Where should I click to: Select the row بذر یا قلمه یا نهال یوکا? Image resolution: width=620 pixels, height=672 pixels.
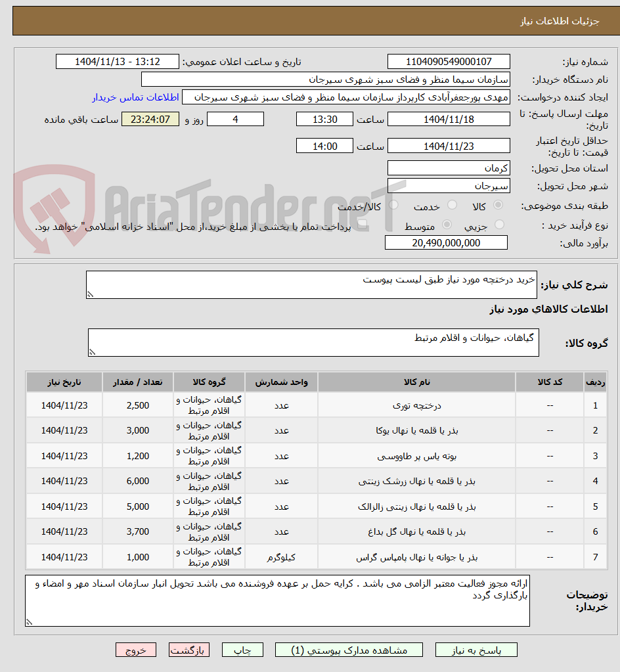tap(317, 430)
